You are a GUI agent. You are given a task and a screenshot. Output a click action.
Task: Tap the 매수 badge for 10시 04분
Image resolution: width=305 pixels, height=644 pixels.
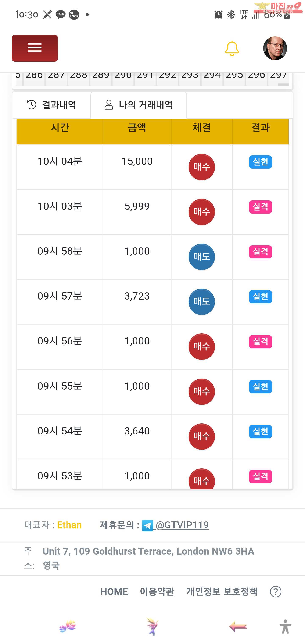tap(201, 167)
